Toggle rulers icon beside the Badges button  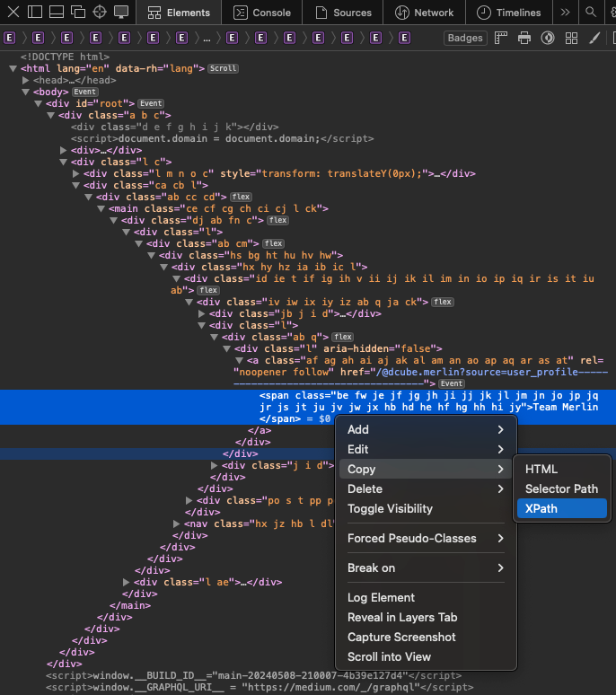click(501, 38)
